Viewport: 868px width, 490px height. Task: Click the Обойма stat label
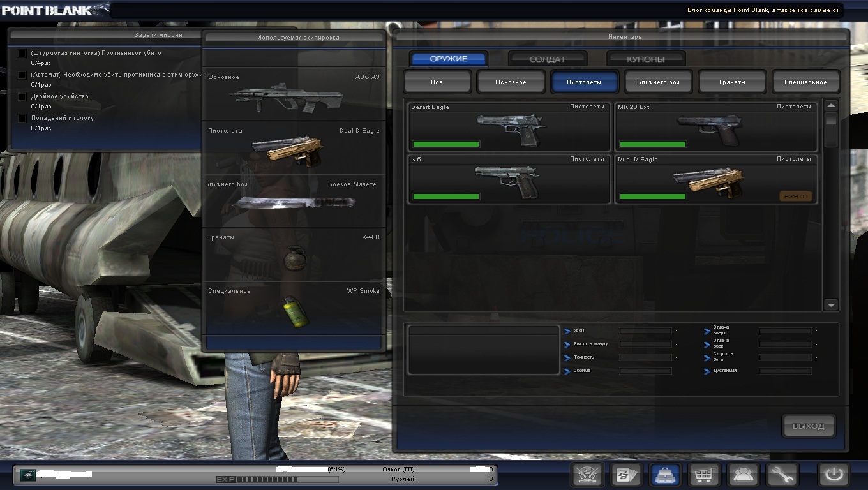pyautogui.click(x=582, y=371)
